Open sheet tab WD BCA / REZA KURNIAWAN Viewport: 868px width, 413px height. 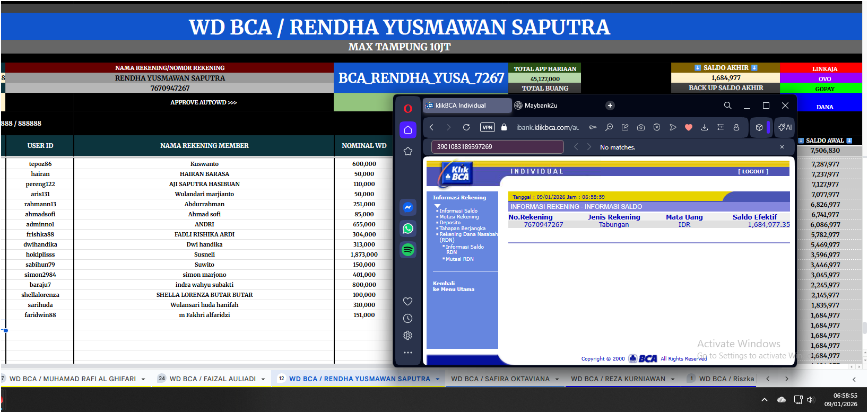click(618, 379)
